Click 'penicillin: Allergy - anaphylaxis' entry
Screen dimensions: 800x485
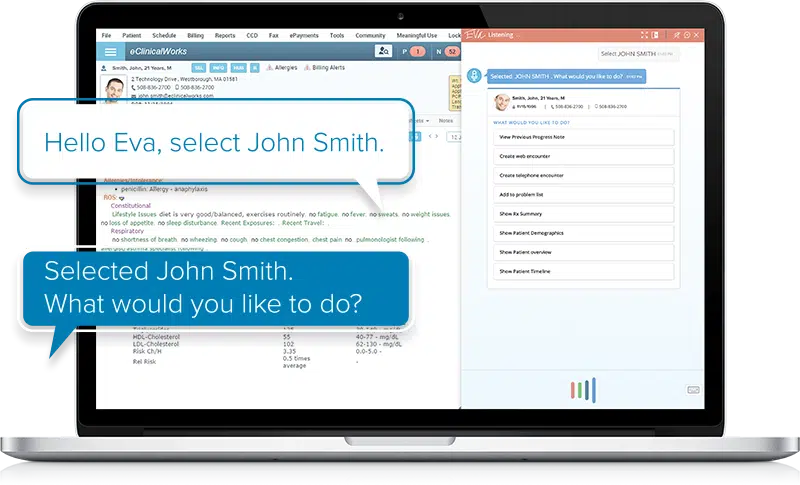tap(164, 189)
